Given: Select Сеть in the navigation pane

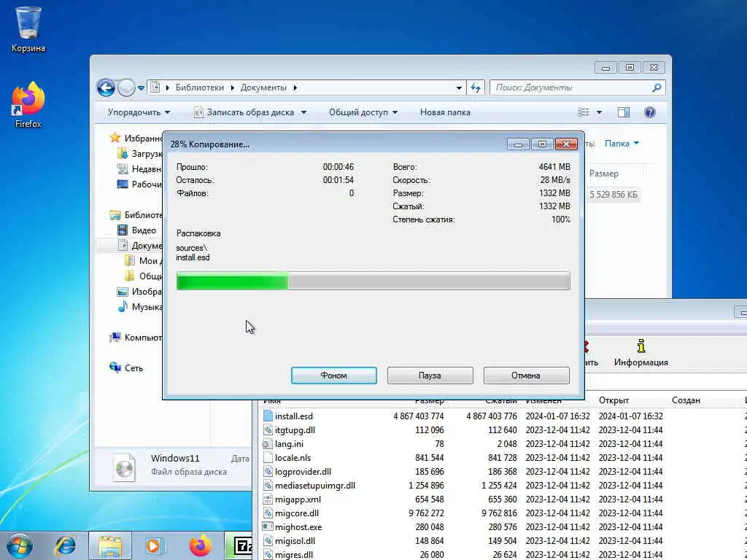Looking at the screenshot, I should (x=126, y=367).
